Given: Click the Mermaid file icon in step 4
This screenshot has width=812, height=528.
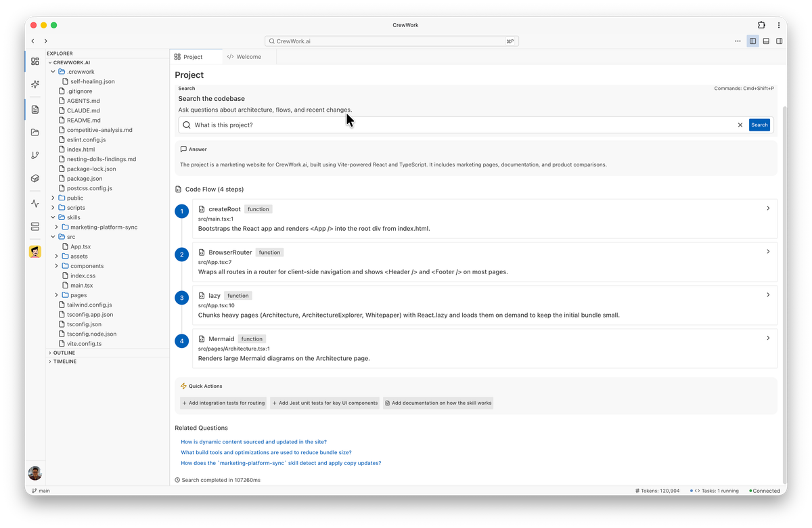Looking at the screenshot, I should point(202,339).
